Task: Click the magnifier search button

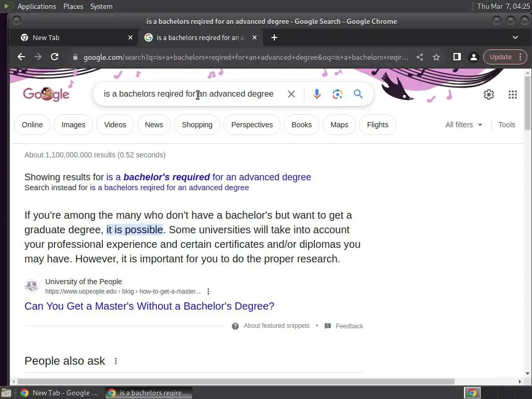Action: click(x=358, y=94)
